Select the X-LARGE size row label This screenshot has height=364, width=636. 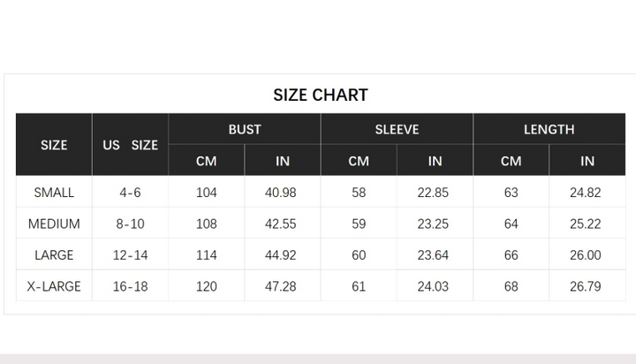pyautogui.click(x=54, y=286)
